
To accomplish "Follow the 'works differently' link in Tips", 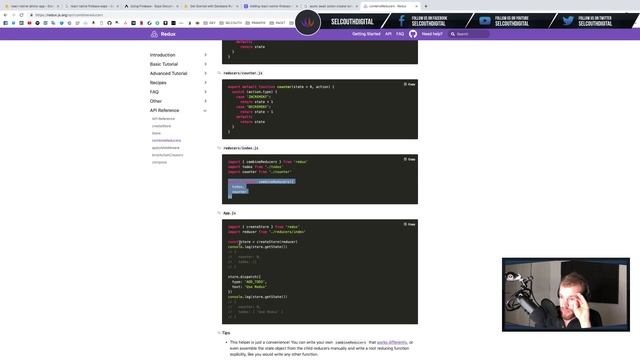I will coord(392,342).
